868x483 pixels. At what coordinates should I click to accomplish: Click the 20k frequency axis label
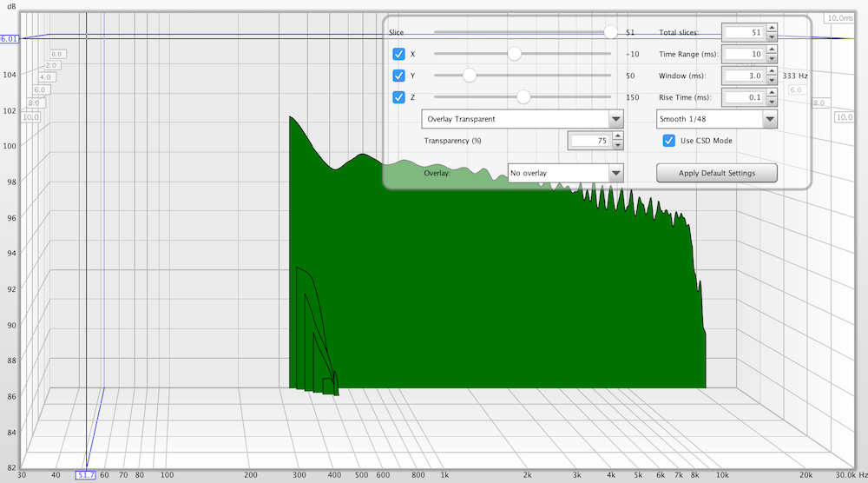[806, 475]
